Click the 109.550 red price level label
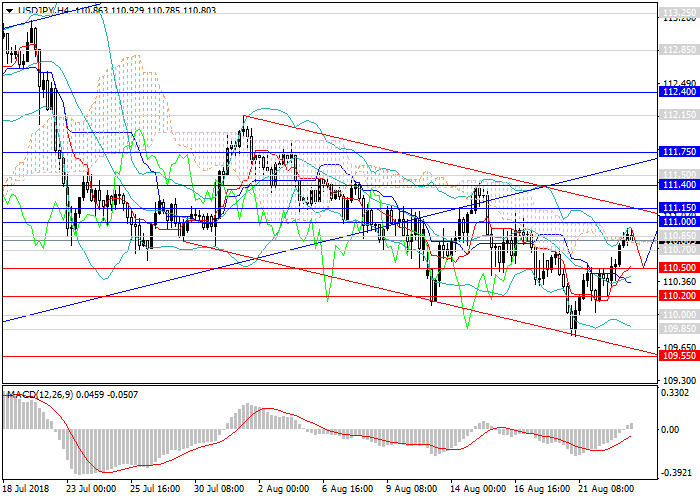Image resolution: width=700 pixels, height=500 pixels. click(678, 355)
